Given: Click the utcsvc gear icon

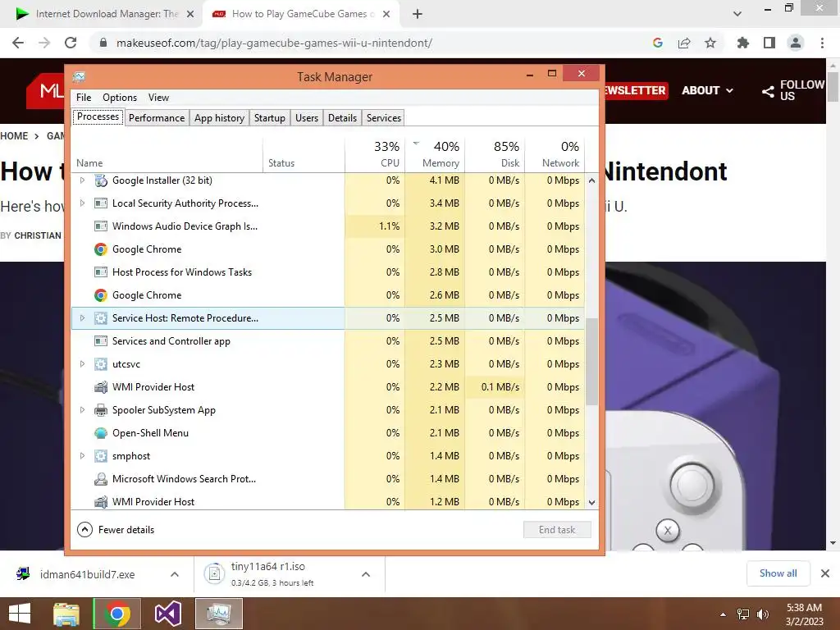Looking at the screenshot, I should pyautogui.click(x=101, y=364).
